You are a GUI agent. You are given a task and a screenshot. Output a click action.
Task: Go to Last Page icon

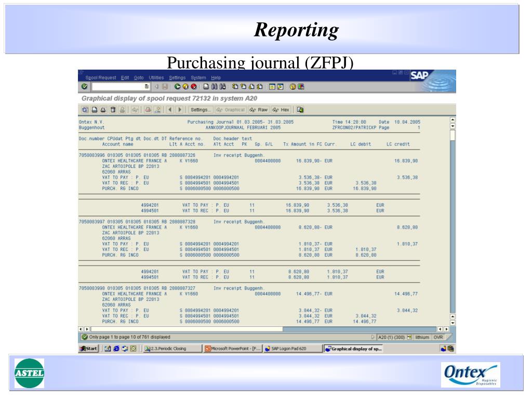(x=260, y=87)
